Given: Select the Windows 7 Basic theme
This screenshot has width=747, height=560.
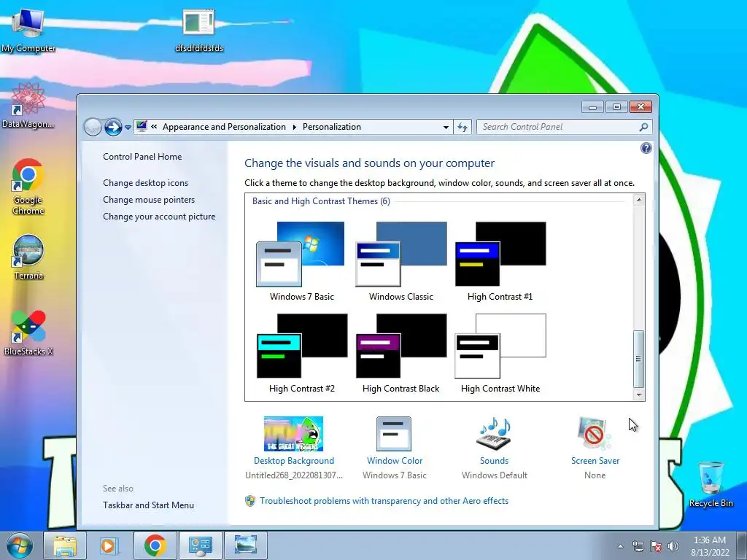Looking at the screenshot, I should (x=301, y=261).
